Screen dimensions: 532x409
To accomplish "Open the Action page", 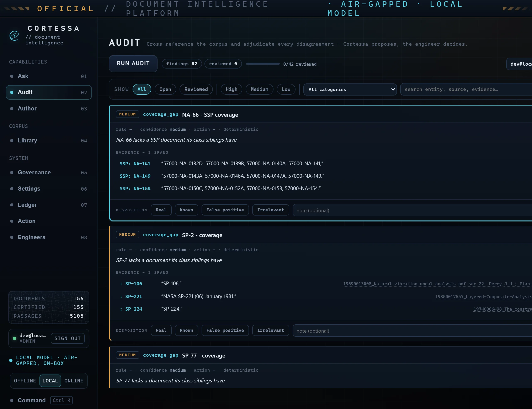I will point(49,221).
